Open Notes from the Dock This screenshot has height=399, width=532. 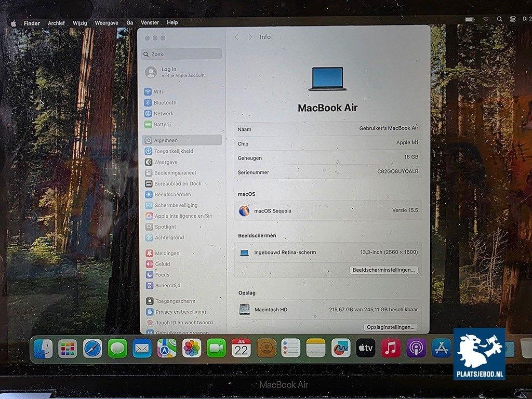[x=316, y=348]
